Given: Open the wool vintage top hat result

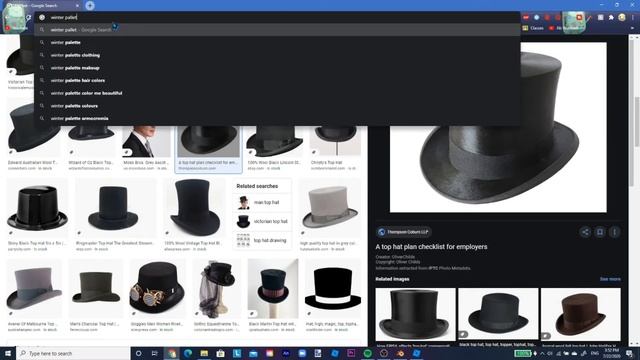Looking at the screenshot, I should [x=195, y=208].
